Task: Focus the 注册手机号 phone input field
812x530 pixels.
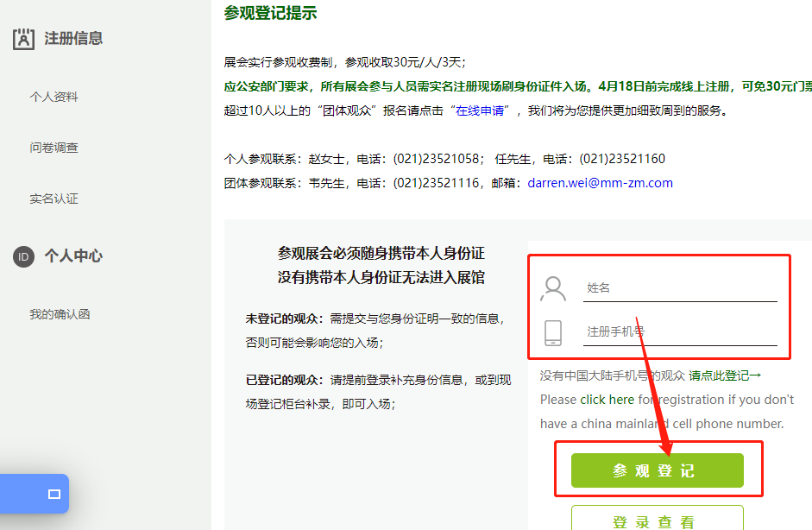Action: 680,332
